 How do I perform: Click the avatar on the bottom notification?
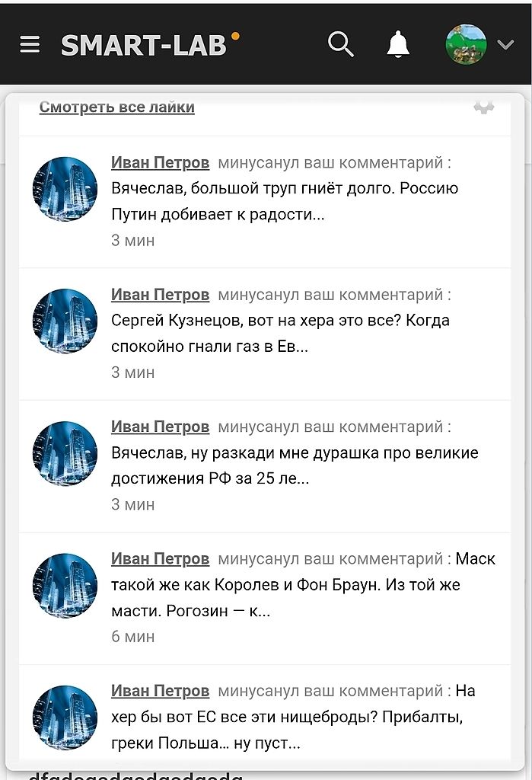click(x=65, y=718)
